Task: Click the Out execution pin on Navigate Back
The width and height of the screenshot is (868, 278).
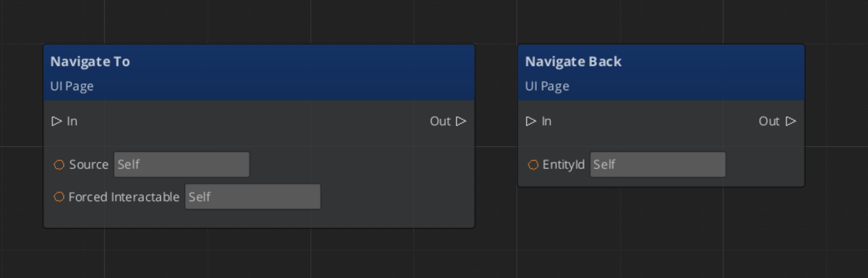Action: tap(791, 121)
